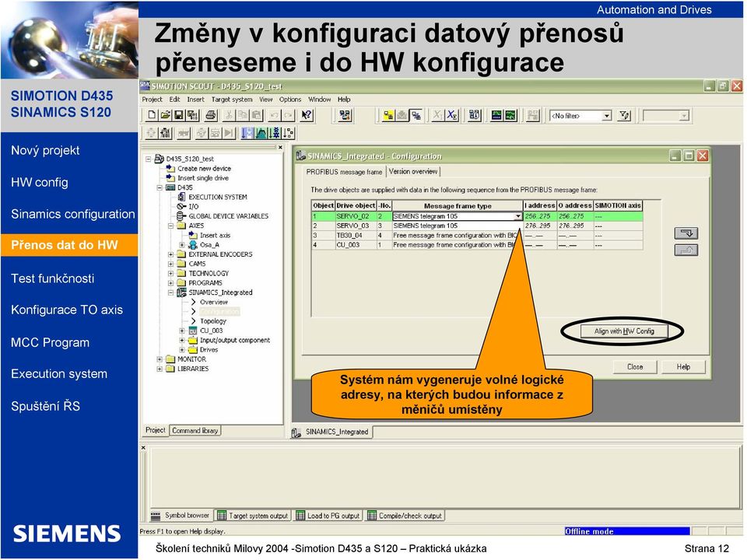Open the Target system menu
This screenshot has width=747, height=560.
click(x=232, y=100)
